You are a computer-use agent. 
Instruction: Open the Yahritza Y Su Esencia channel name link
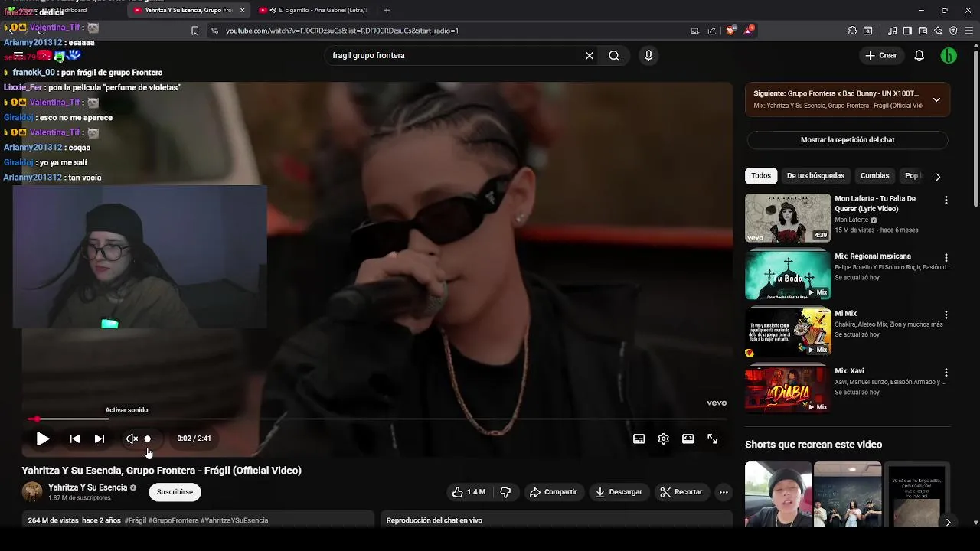87,487
